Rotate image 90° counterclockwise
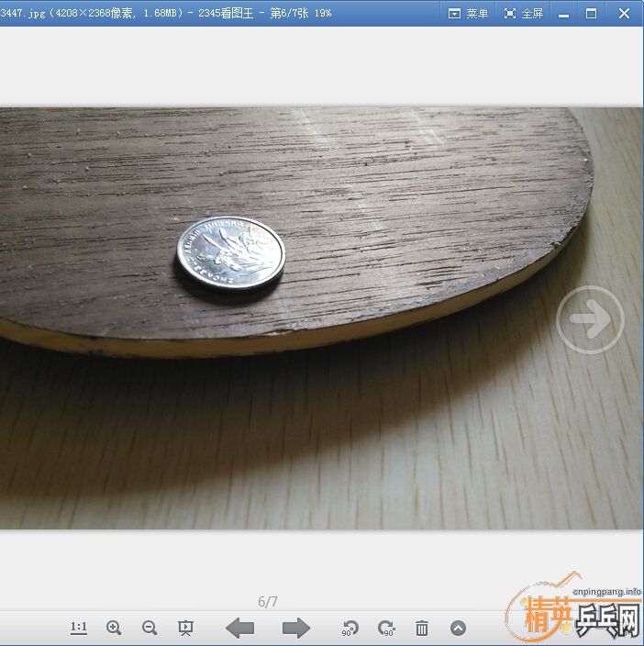 (350, 628)
